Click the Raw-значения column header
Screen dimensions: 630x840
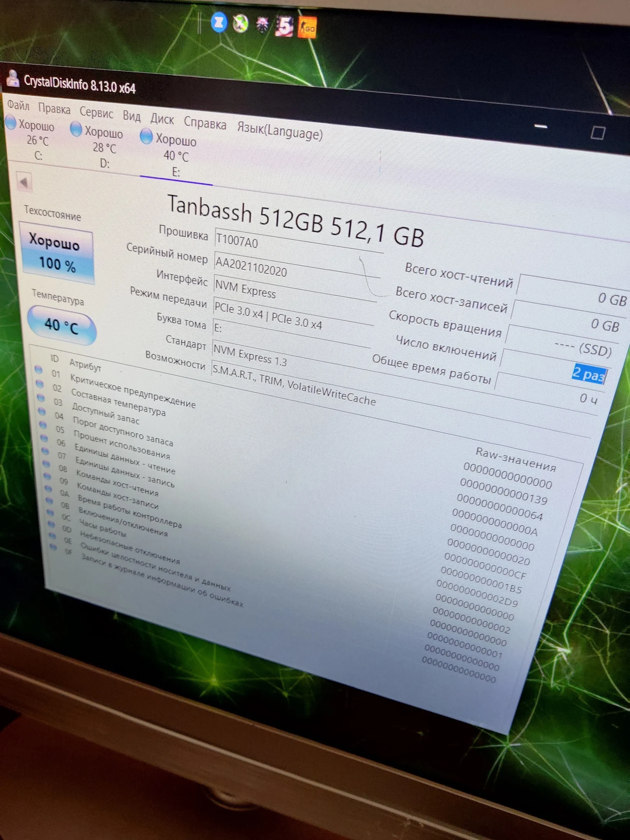[516, 458]
